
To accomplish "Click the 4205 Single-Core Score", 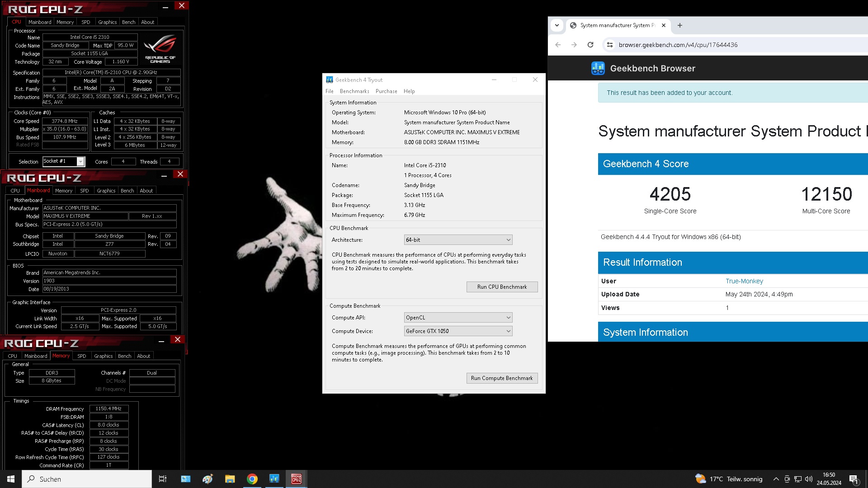I will coord(670,194).
